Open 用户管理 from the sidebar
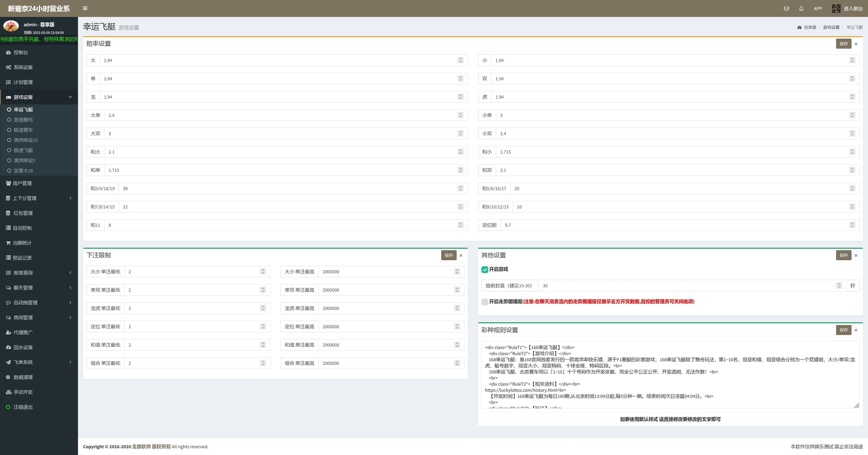 [x=22, y=183]
